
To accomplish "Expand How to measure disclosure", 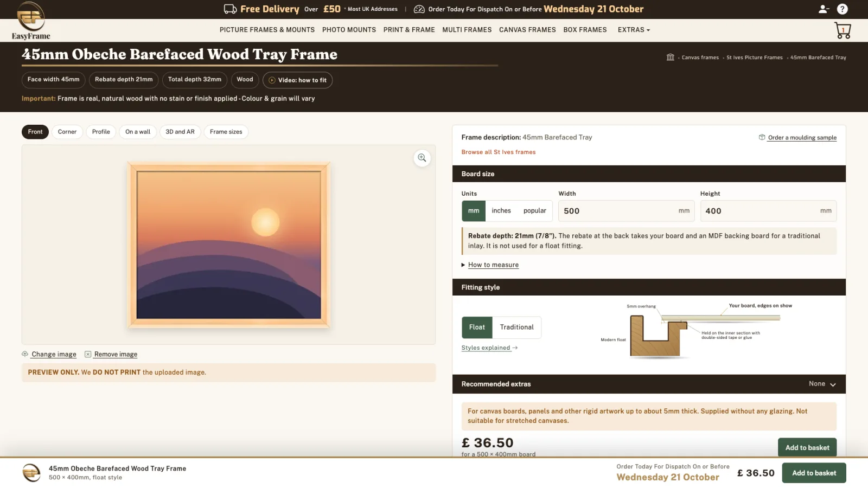I will (490, 265).
